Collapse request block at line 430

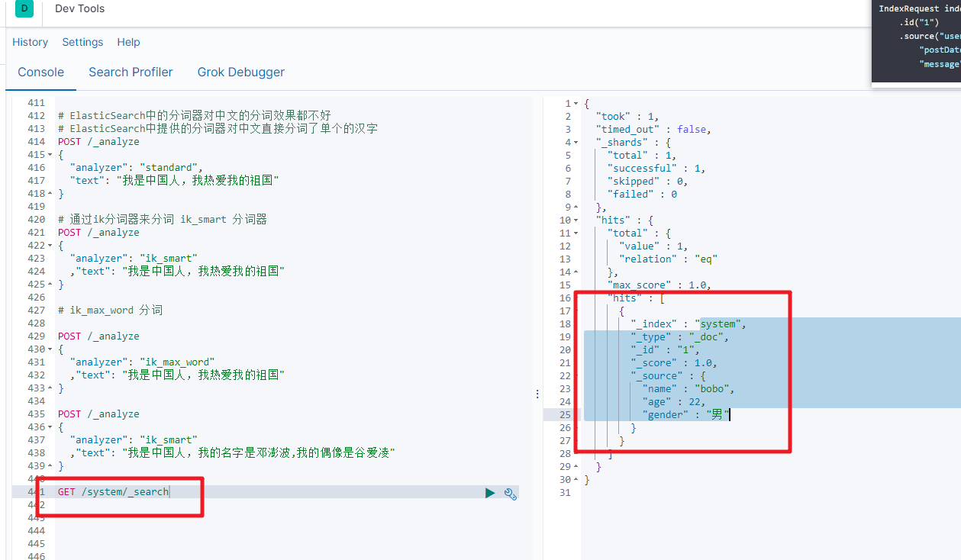[50, 349]
